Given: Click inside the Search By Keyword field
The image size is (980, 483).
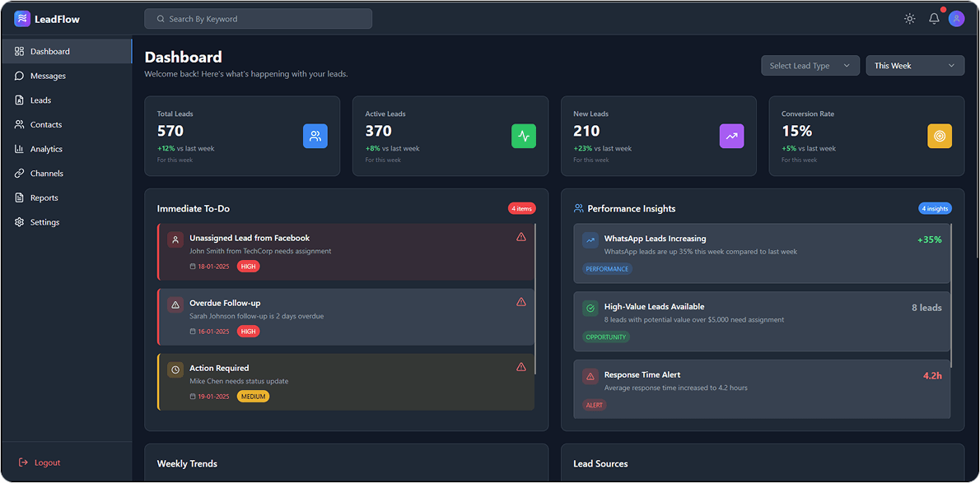Looking at the screenshot, I should pyautogui.click(x=258, y=18).
